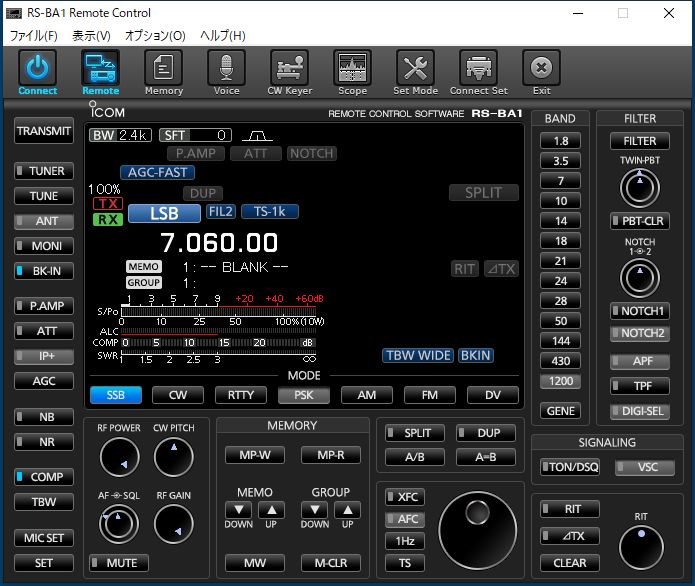Select the CW mode
The image size is (695, 586).
178,395
